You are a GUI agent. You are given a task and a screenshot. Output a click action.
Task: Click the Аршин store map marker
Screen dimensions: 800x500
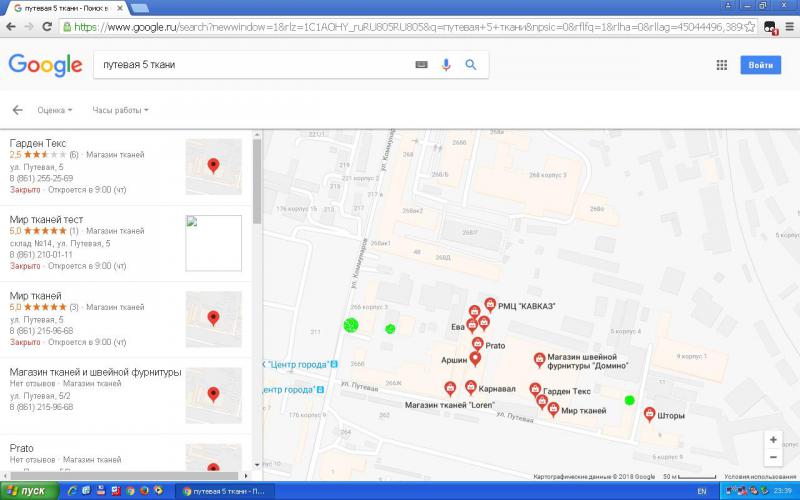[475, 358]
